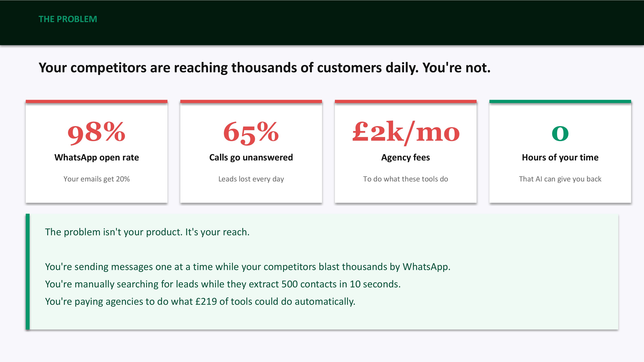
Task: Select the line 'The problem isn't your product'
Action: 147,232
